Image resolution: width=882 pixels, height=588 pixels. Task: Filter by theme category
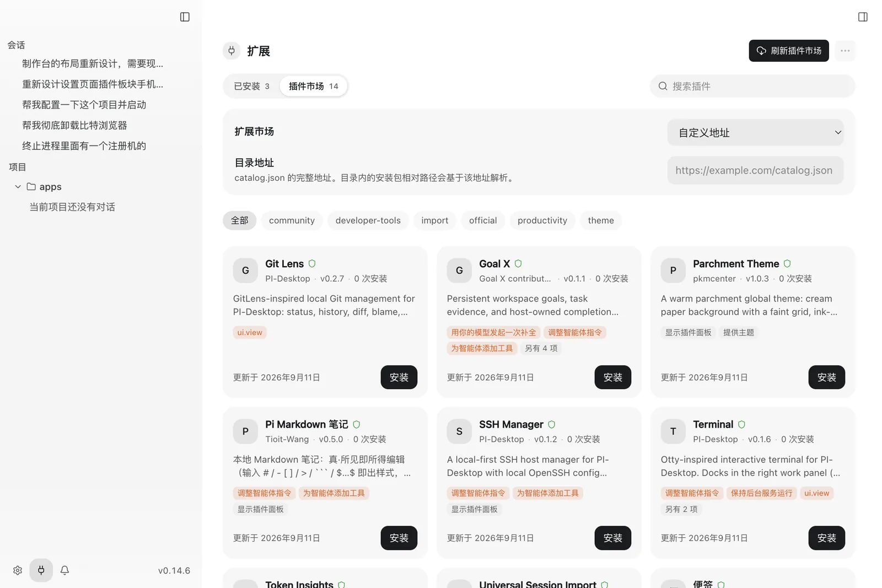601,220
